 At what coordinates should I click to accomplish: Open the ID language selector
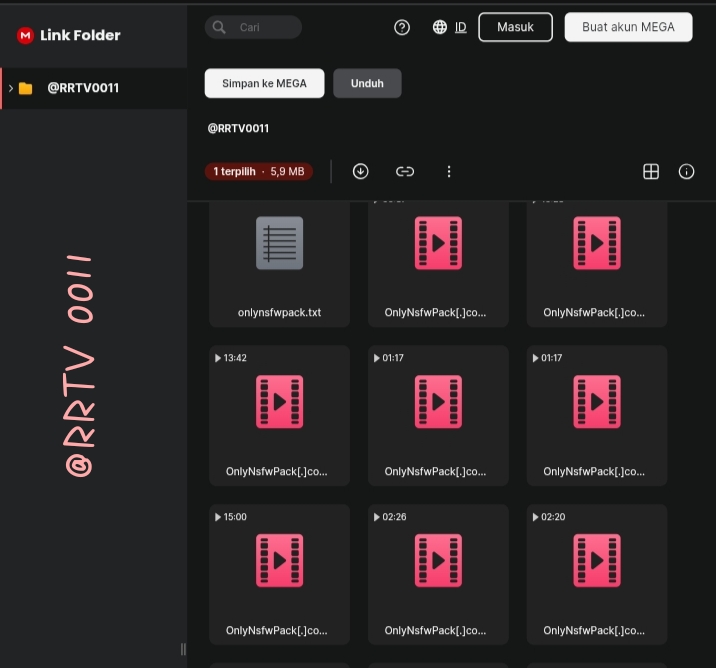click(461, 27)
